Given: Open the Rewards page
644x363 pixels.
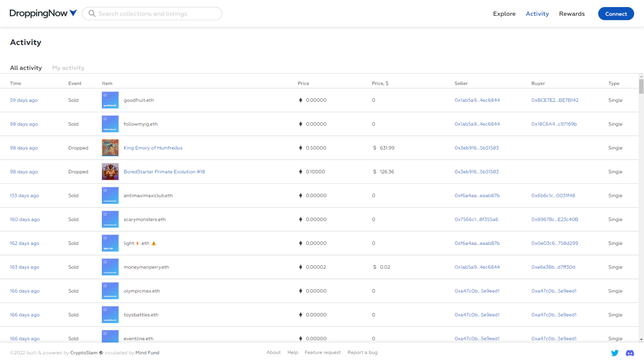Looking at the screenshot, I should tap(572, 14).
